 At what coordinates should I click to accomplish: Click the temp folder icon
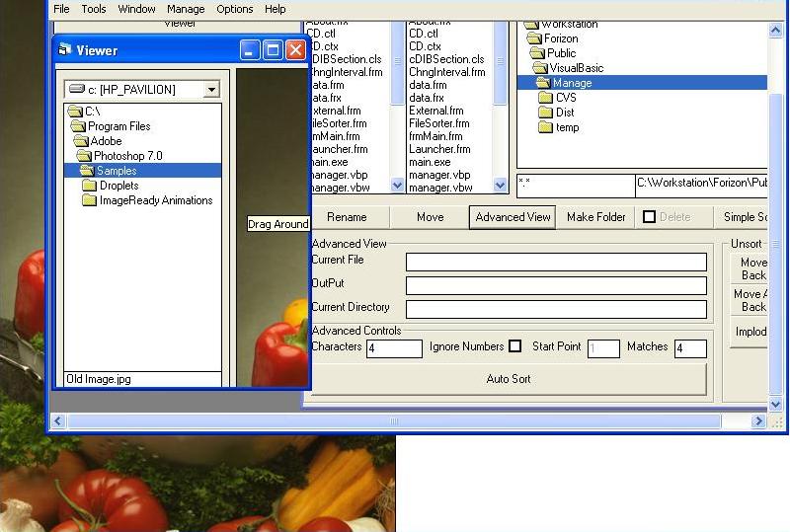[545, 127]
